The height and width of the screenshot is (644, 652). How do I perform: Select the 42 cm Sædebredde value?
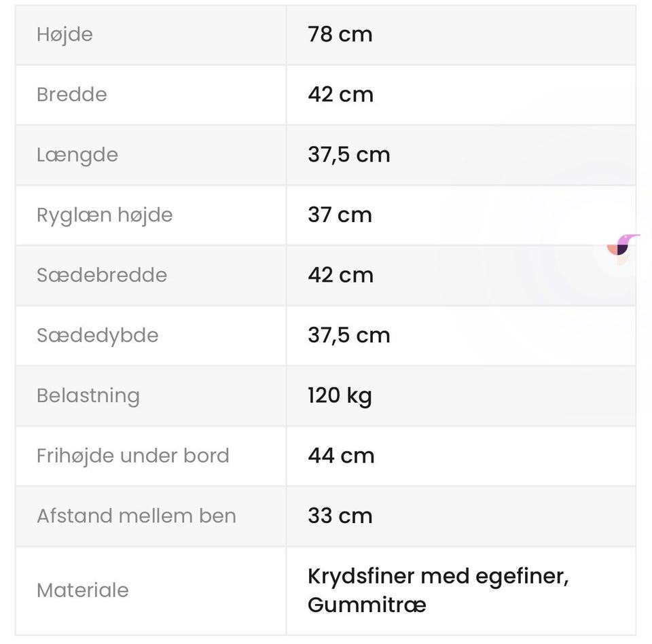coord(340,275)
